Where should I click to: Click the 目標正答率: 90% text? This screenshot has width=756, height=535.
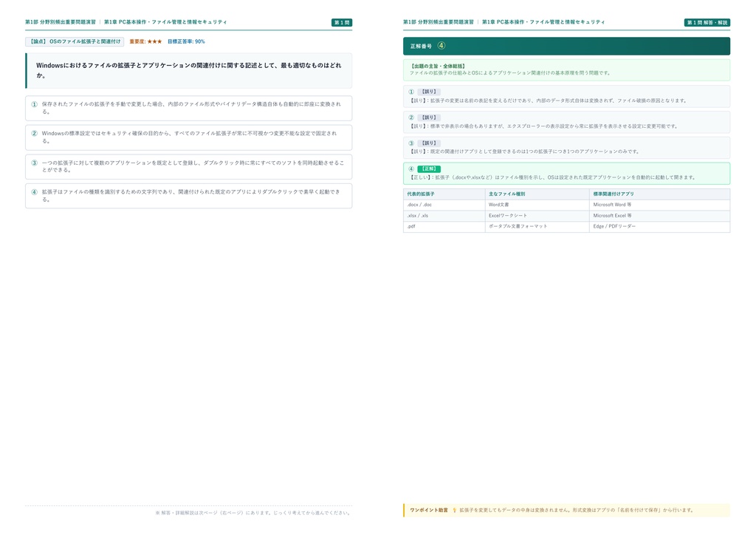click(186, 41)
